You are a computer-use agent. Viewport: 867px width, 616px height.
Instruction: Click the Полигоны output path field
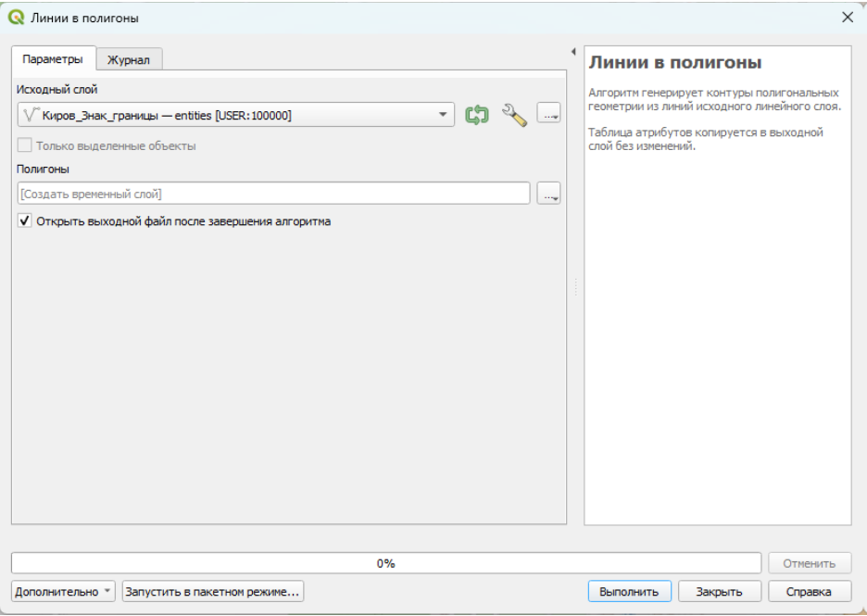point(273,194)
